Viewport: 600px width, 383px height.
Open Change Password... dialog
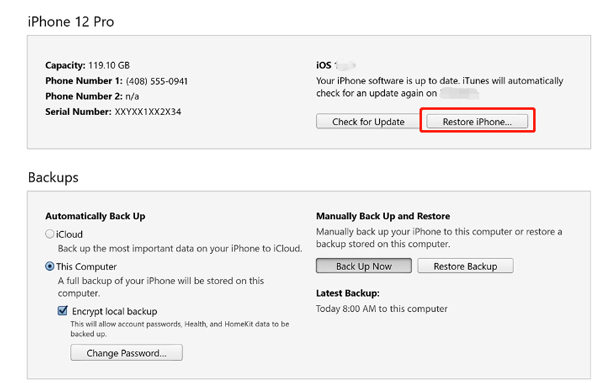click(x=126, y=353)
